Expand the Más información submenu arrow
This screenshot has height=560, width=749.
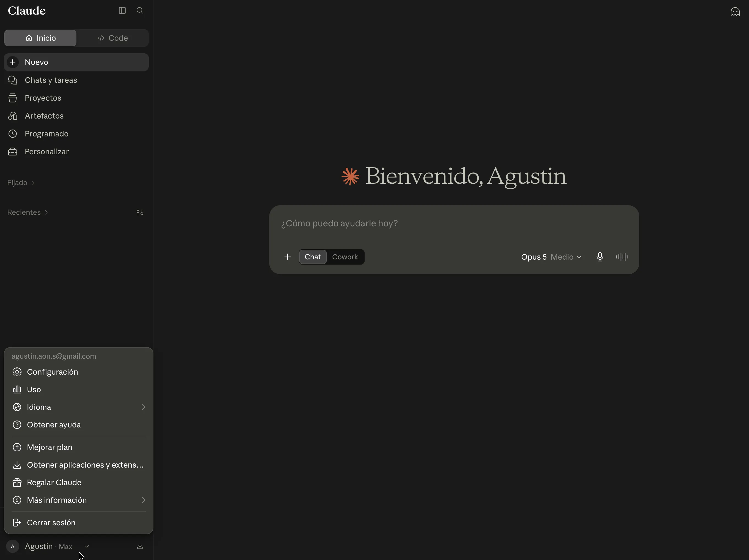pos(144,500)
